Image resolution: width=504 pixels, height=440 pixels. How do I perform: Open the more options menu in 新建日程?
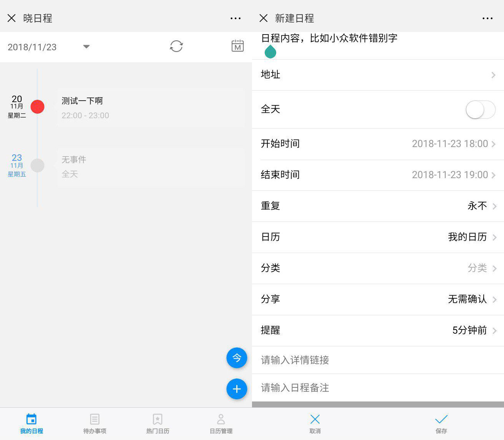tap(487, 18)
